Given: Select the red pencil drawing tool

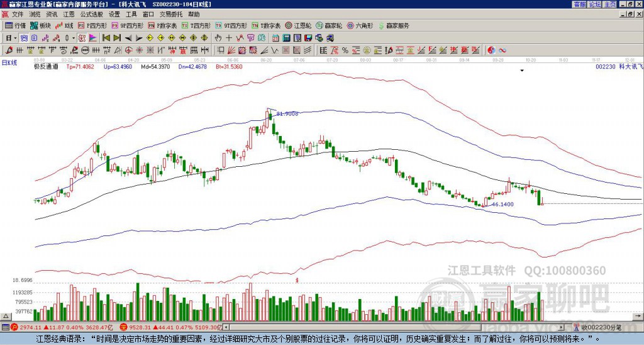Looking at the screenshot, I should [x=9, y=50].
